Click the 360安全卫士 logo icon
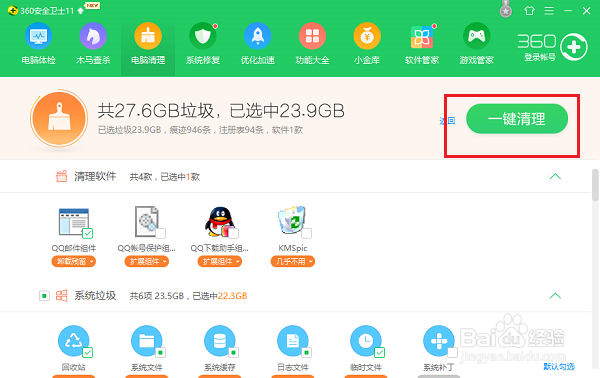600x378 pixels. coord(13,10)
